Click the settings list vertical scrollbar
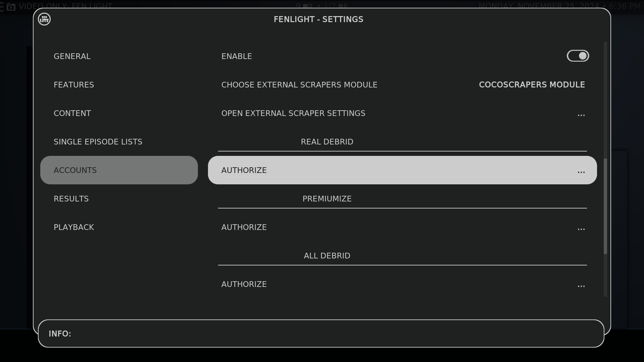The height and width of the screenshot is (362, 644). [x=605, y=206]
